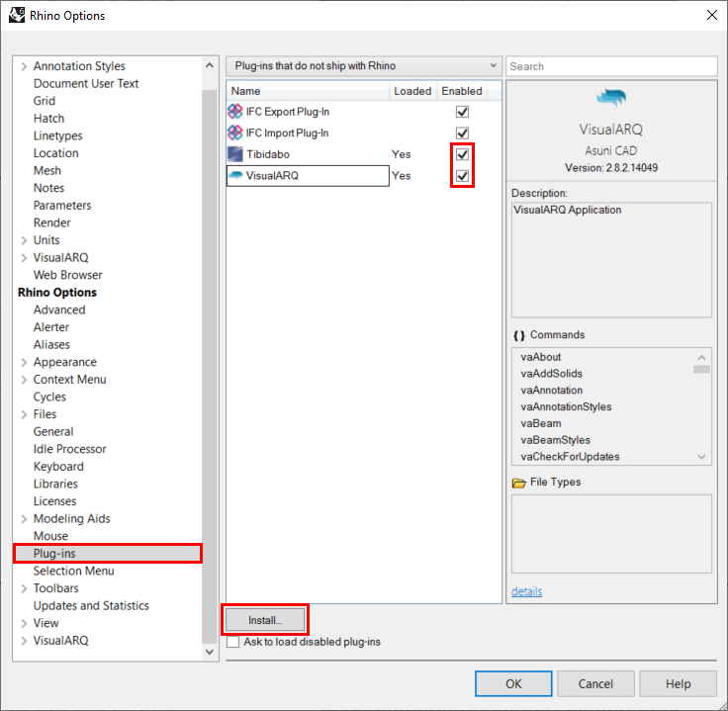Click the IFC Import Plug-In icon

(x=235, y=133)
